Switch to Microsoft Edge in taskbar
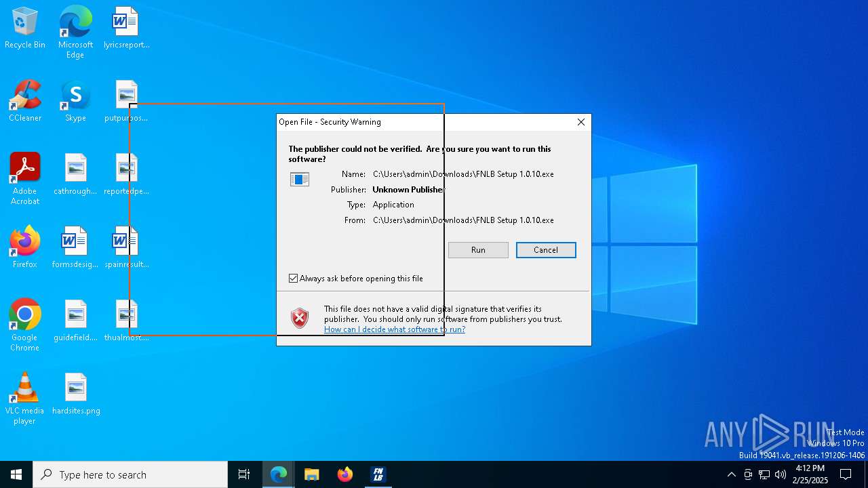Screen dimensions: 868x488 pyautogui.click(x=279, y=474)
